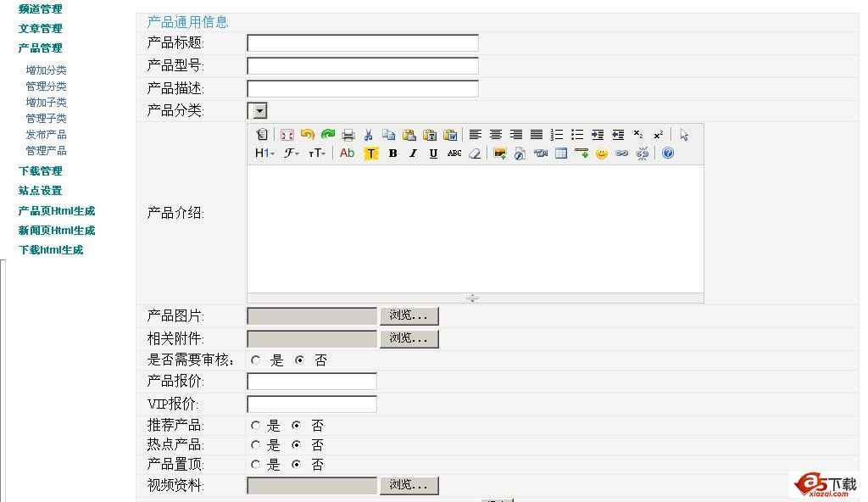Select 是 for 是否需要审核

pos(255,360)
